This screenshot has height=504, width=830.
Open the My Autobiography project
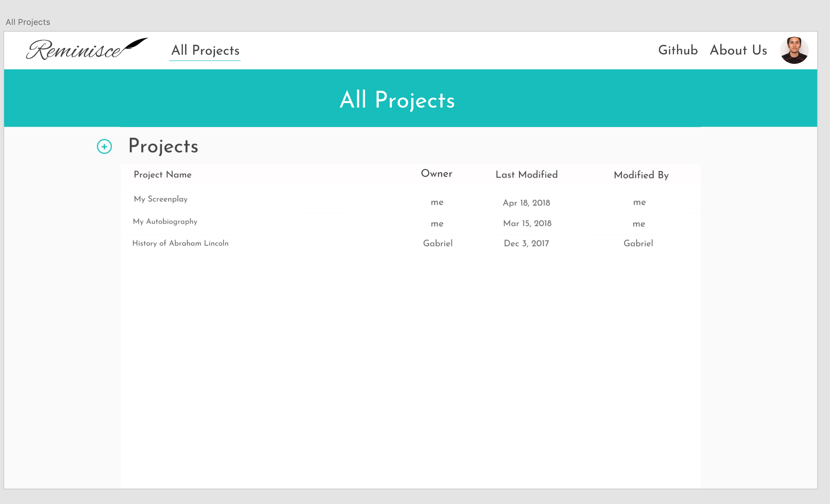tap(165, 222)
